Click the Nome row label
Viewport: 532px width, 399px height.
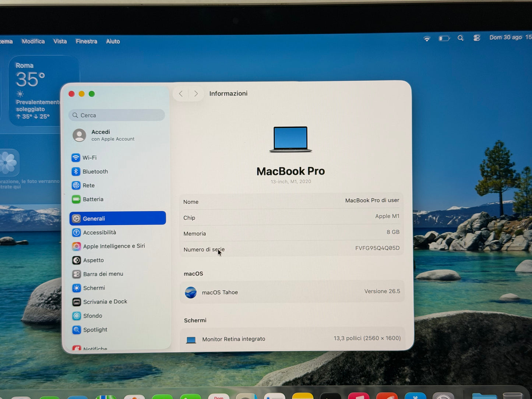(x=191, y=202)
